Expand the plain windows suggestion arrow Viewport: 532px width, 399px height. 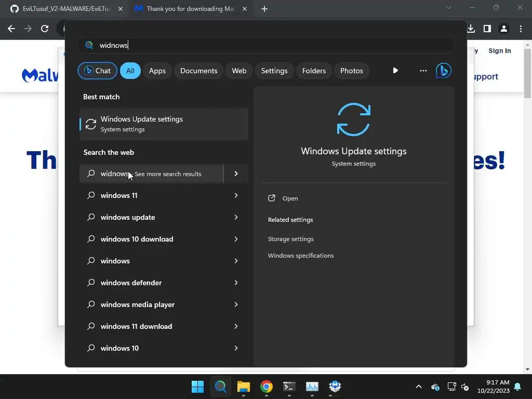(x=236, y=261)
